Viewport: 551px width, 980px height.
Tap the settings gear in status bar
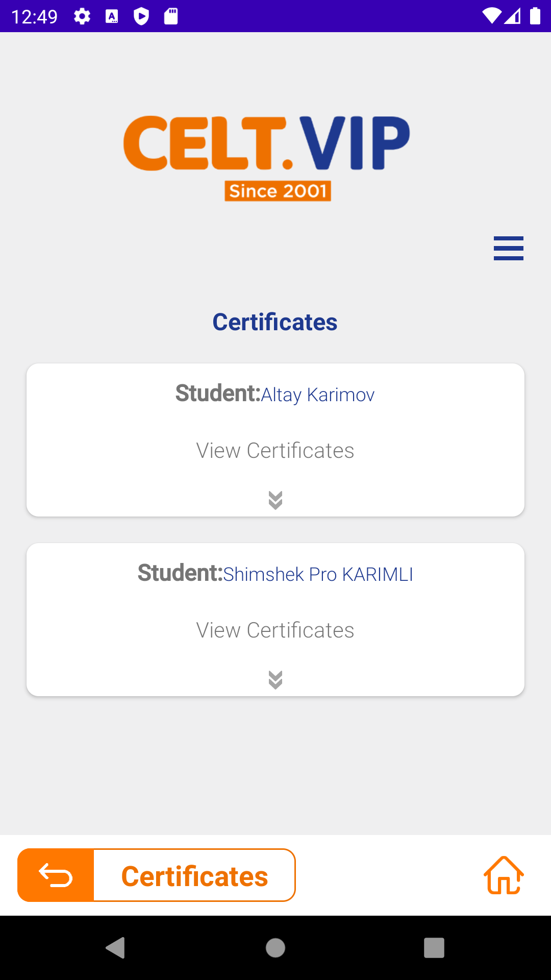[x=82, y=16]
